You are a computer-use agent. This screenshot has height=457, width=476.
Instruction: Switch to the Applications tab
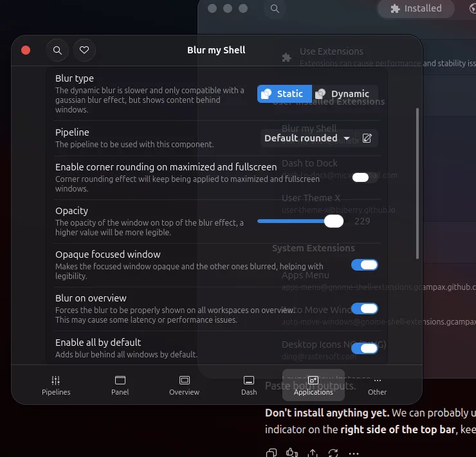[x=313, y=386]
